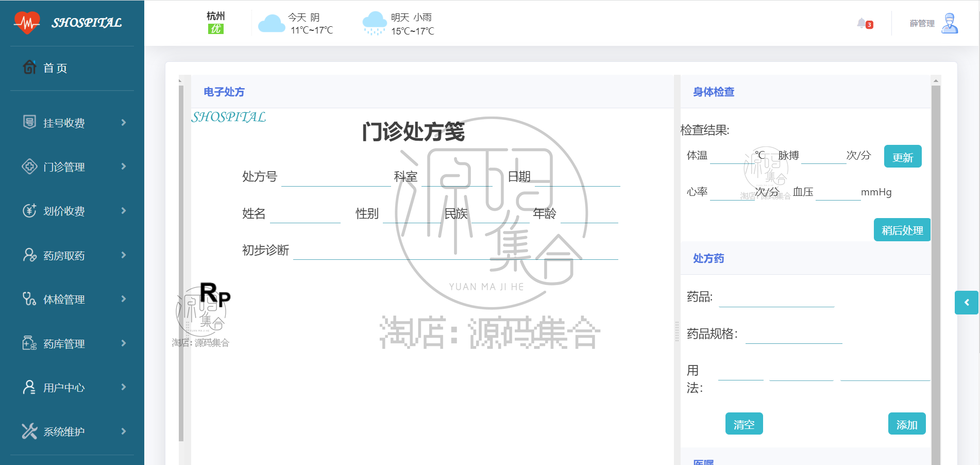This screenshot has width=980, height=465.
Task: Click the 体温 input field
Action: point(732,156)
